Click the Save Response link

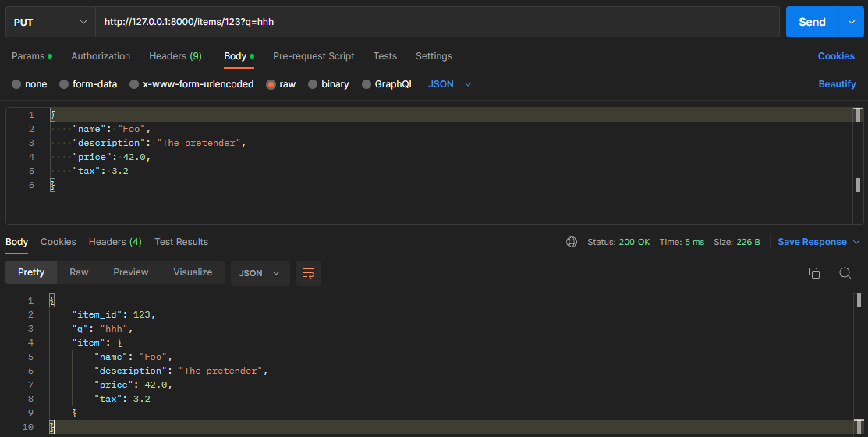click(x=812, y=242)
